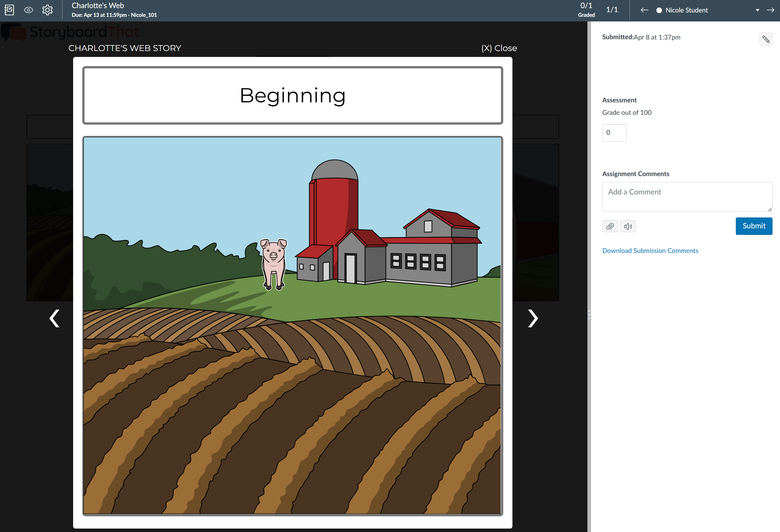Attach a file with paperclip icon

610,226
